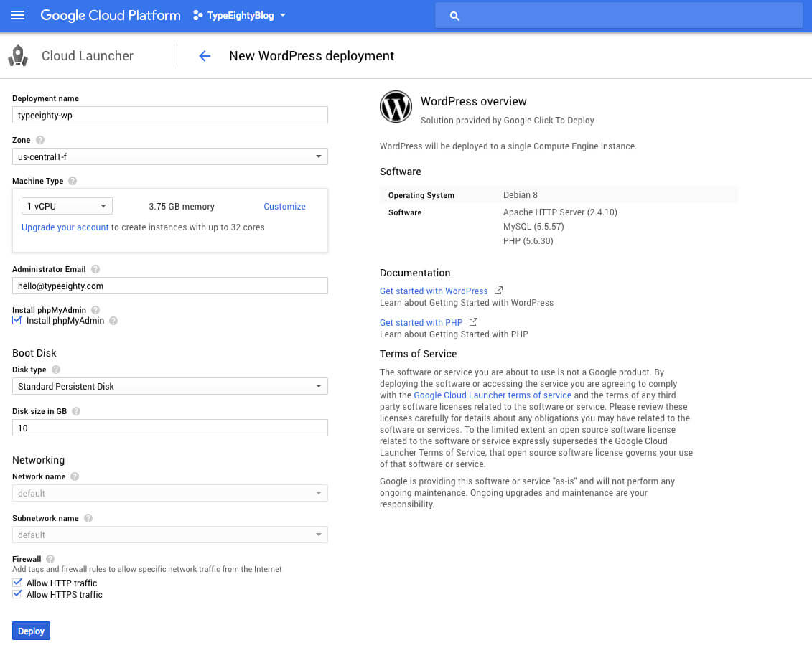Open the Zone dropdown us-central1-f

point(170,156)
